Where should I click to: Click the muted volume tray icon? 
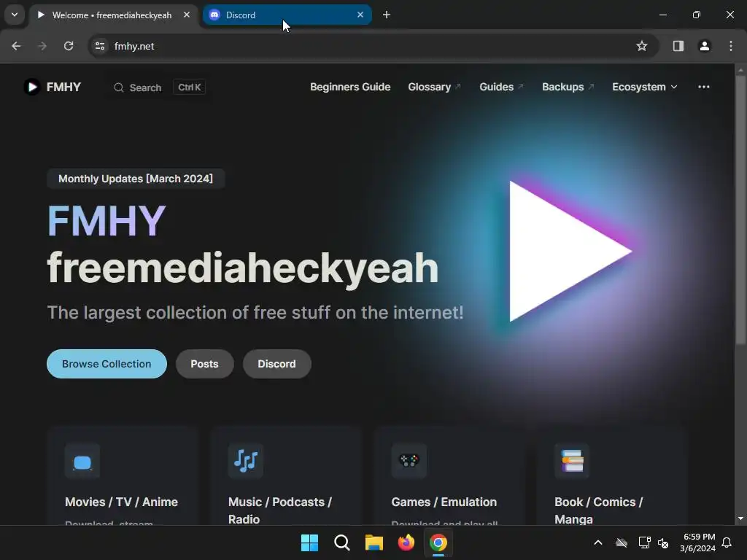(663, 542)
